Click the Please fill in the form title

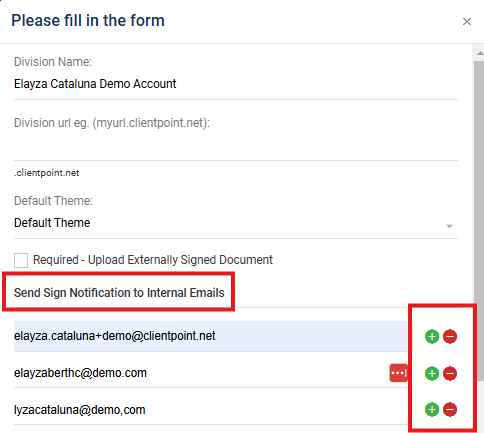(x=88, y=21)
